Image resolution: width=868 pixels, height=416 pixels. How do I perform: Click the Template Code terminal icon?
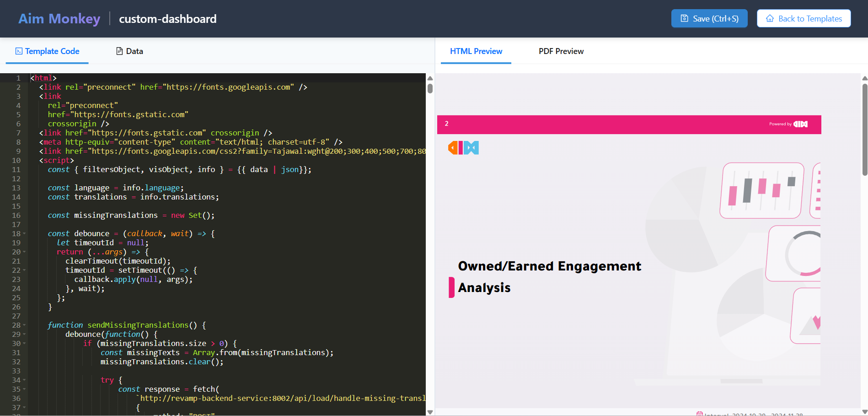pos(19,51)
